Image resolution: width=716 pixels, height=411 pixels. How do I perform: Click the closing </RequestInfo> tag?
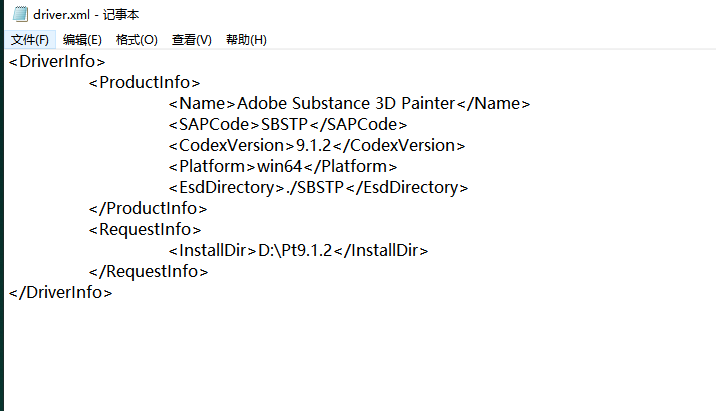click(148, 271)
